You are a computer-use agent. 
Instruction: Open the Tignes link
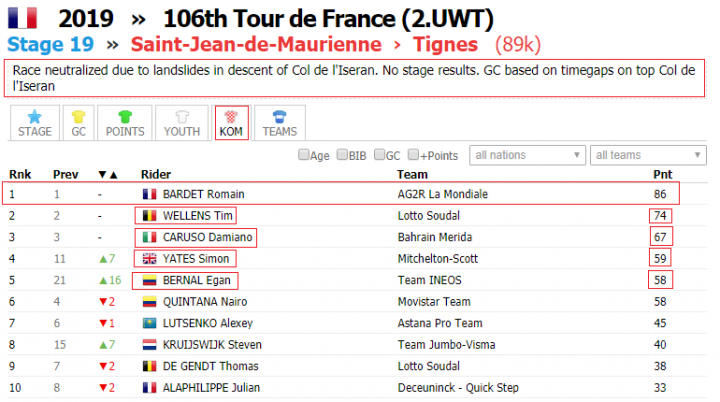click(445, 45)
